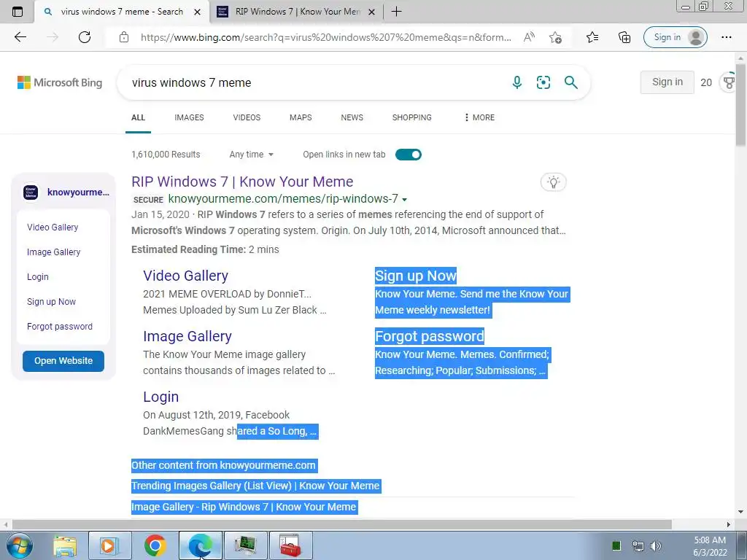This screenshot has width=747, height=560.
Task: Toggle Open links in new tab switch
Action: pyautogui.click(x=409, y=155)
